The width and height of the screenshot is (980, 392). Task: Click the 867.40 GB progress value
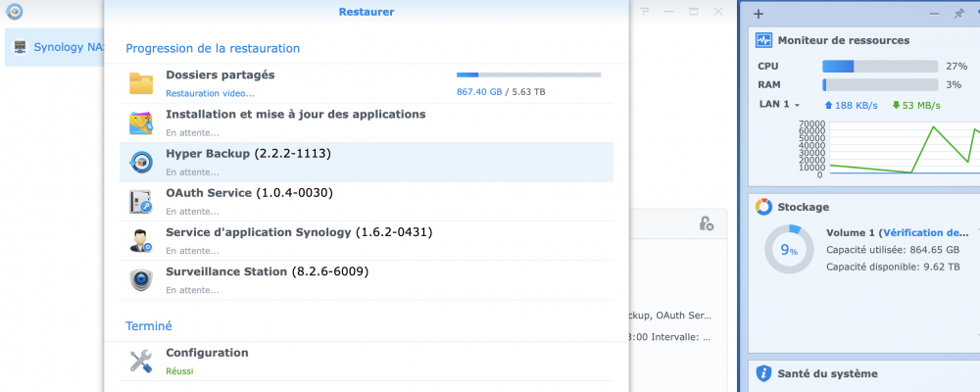click(479, 92)
